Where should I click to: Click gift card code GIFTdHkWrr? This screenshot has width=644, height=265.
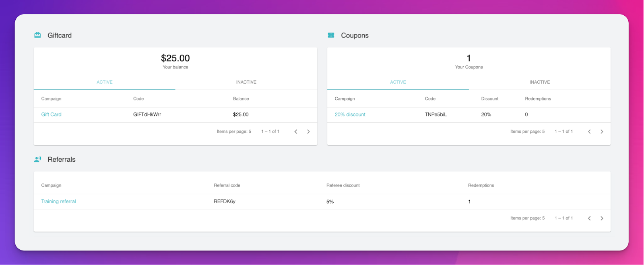pos(147,115)
